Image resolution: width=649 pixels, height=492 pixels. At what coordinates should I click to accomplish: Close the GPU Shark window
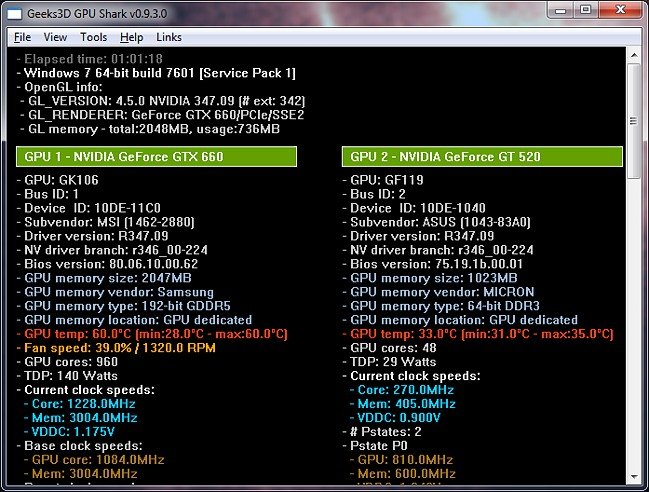click(x=620, y=10)
